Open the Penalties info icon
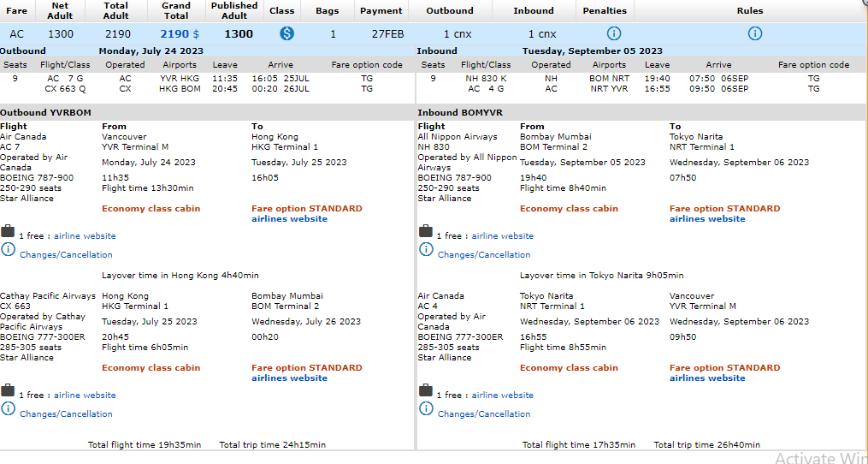The image size is (868, 464). click(613, 34)
